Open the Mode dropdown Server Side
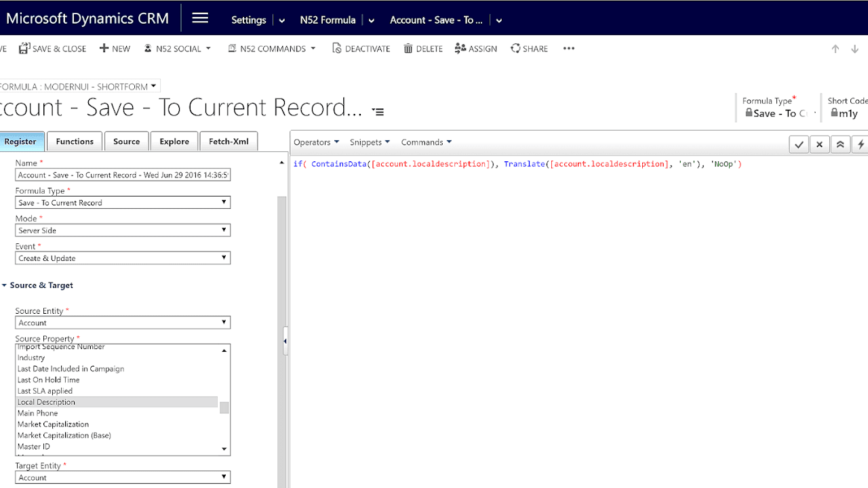 [123, 230]
